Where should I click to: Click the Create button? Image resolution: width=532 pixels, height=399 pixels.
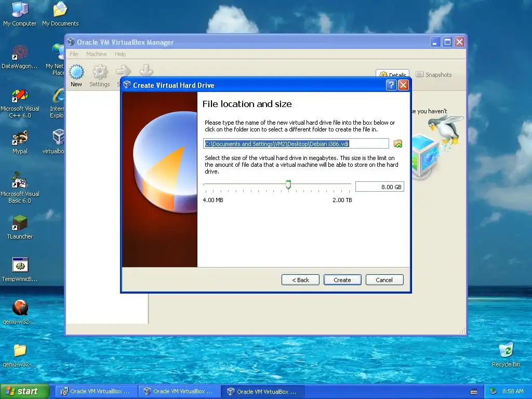pos(342,280)
